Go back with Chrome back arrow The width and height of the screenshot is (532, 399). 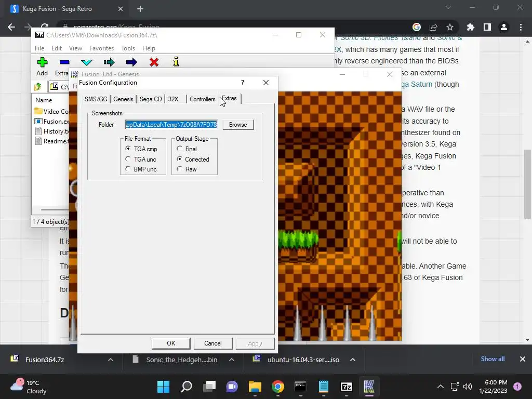(11, 27)
